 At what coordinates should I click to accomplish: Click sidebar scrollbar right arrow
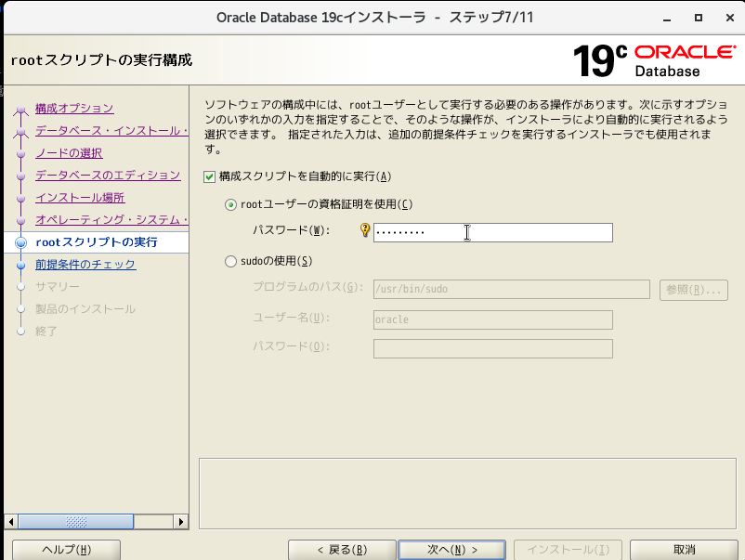tap(181, 522)
